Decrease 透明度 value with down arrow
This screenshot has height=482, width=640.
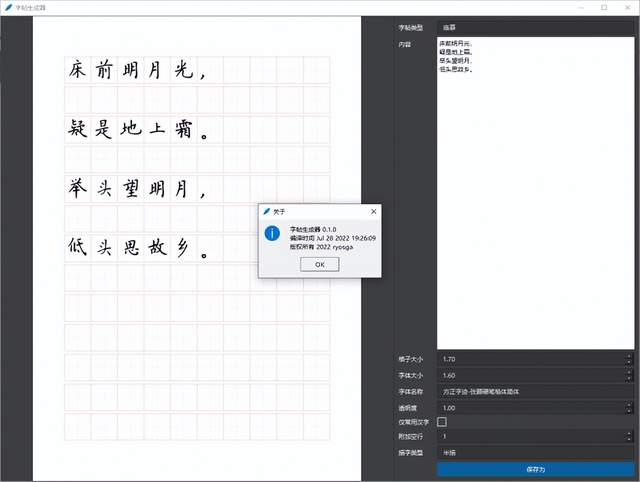[x=629, y=411]
